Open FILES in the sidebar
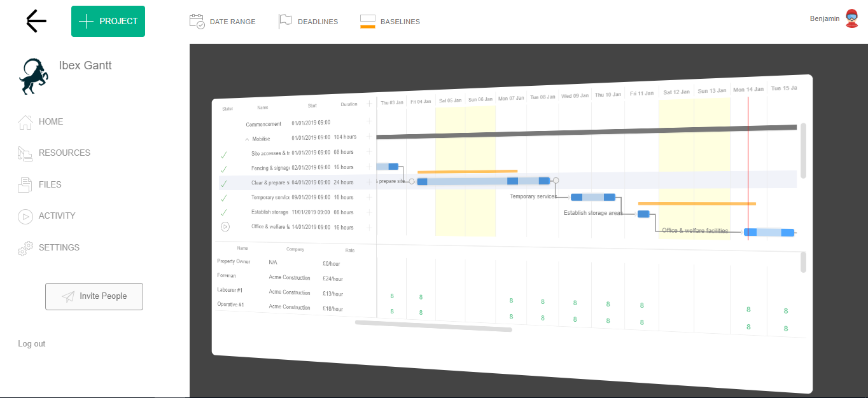Image resolution: width=868 pixels, height=398 pixels. [x=39, y=184]
